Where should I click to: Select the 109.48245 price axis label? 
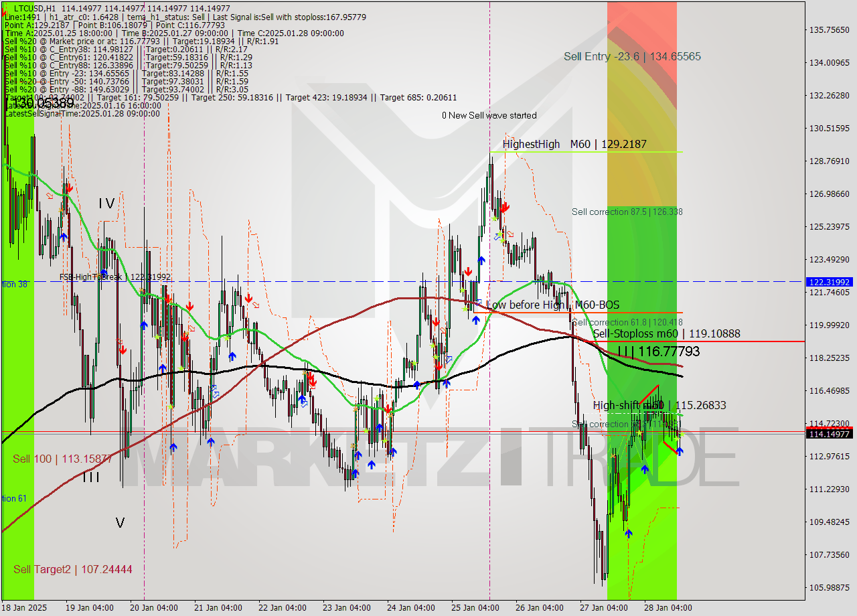coord(830,522)
